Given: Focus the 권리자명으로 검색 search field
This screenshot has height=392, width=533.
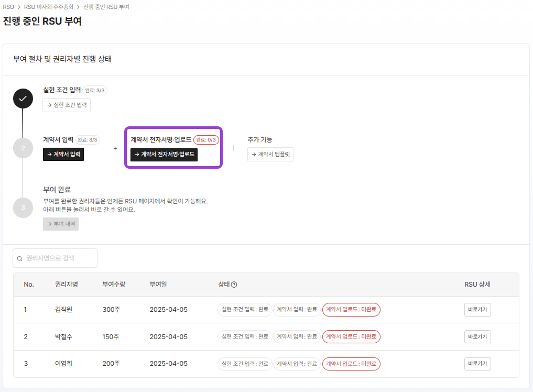Looking at the screenshot, I should click(x=55, y=258).
